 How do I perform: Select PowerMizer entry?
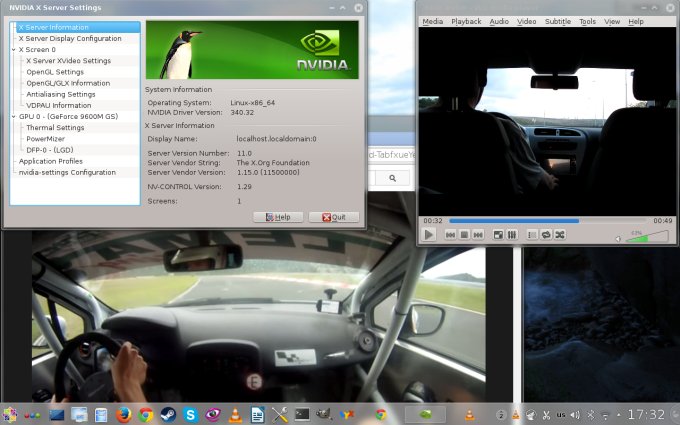(x=46, y=139)
